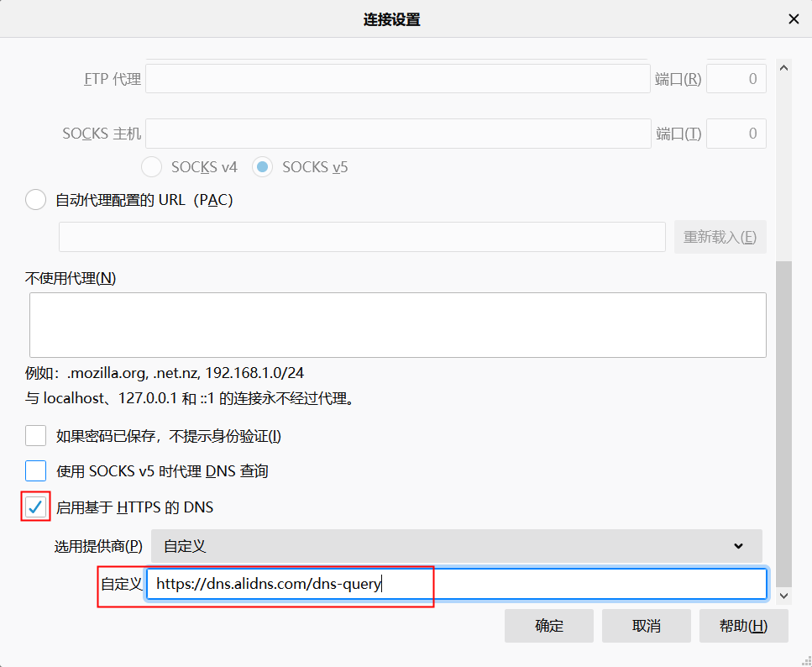The image size is (812, 667).
Task: Click the FTP 代理 host input field
Action: (x=398, y=79)
